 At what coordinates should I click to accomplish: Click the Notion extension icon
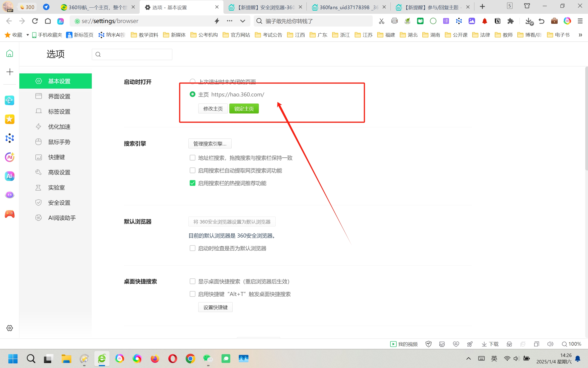(x=498, y=21)
